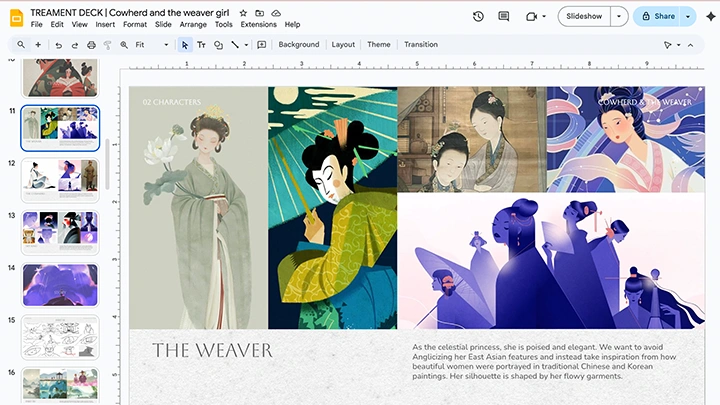Open the Slide menu

coord(163,25)
